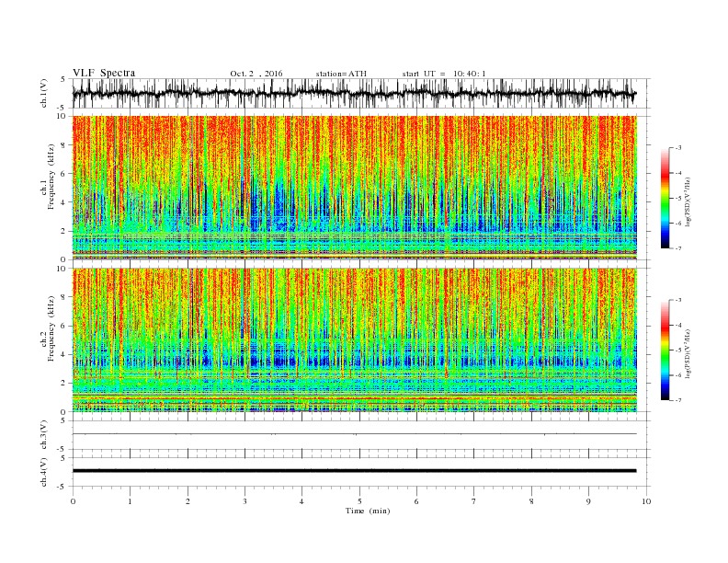Click the "ch.1(V)" waveform axis label
728x563 pixels.
pos(43,93)
